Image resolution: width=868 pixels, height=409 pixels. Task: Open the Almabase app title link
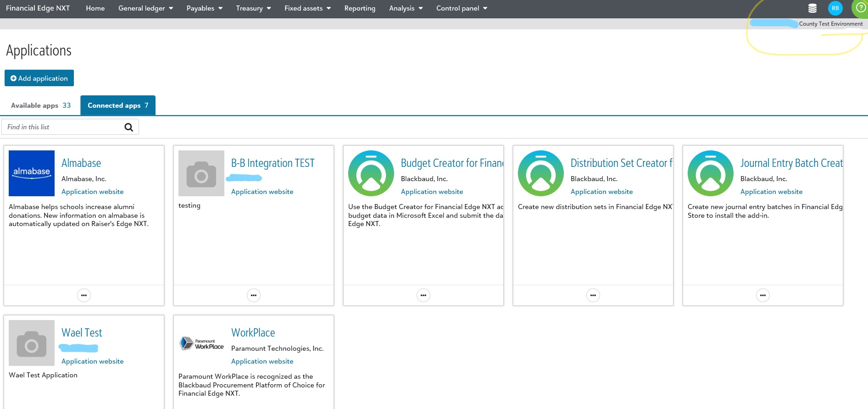point(81,163)
